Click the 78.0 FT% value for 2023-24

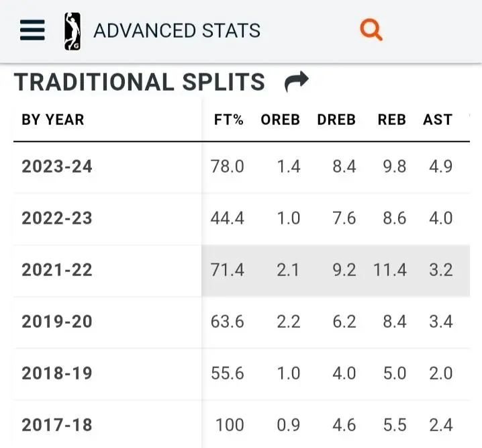(228, 167)
